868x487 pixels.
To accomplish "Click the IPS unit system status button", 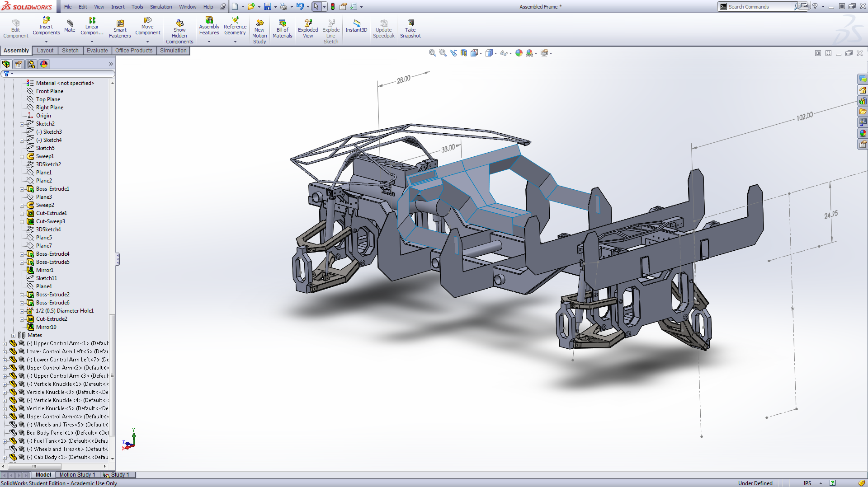I will point(807,483).
